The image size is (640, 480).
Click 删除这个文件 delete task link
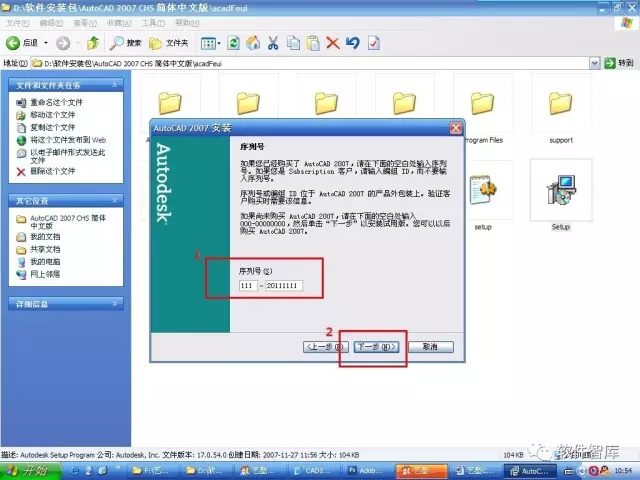pos(53,171)
